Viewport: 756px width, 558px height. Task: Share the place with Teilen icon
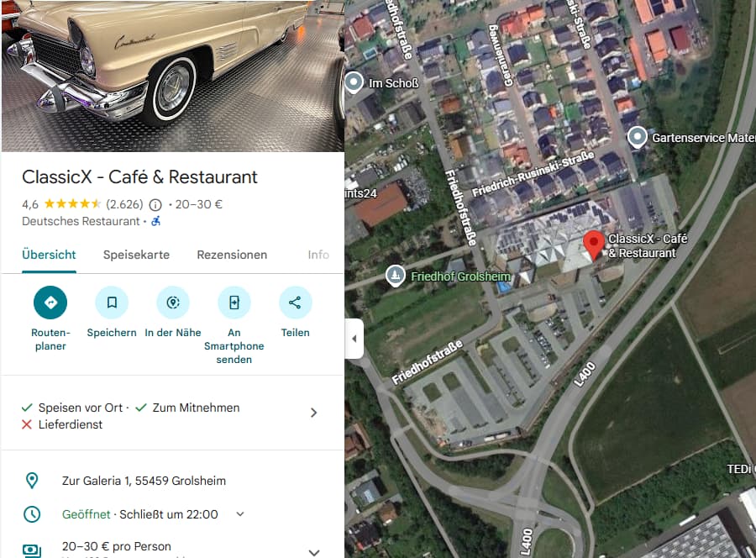(x=295, y=303)
